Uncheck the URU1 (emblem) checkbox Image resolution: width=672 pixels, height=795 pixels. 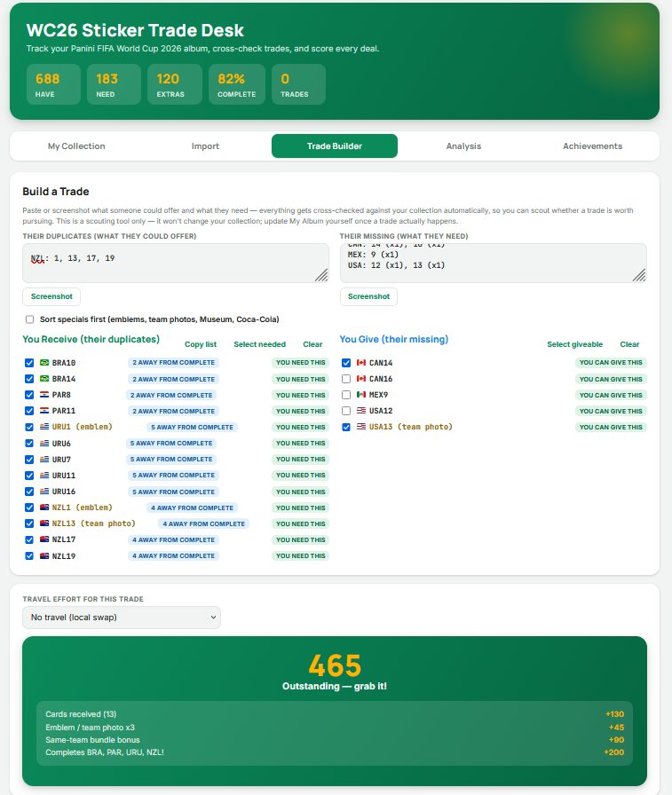tap(29, 427)
